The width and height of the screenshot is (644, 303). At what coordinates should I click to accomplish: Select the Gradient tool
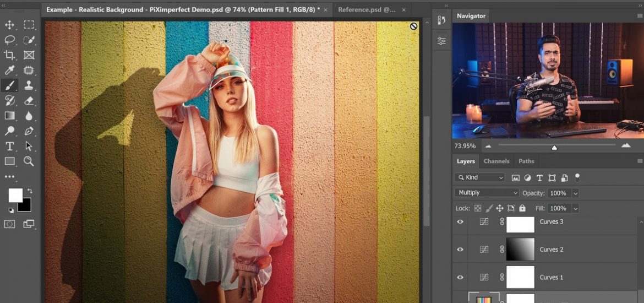click(9, 116)
